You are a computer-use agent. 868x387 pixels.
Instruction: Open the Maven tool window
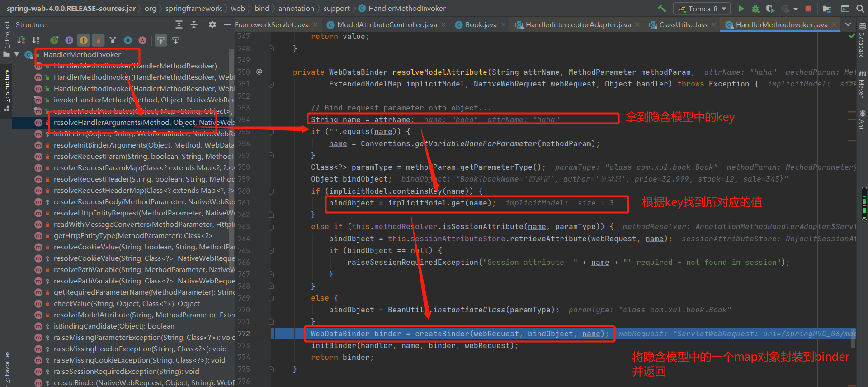tap(862, 85)
